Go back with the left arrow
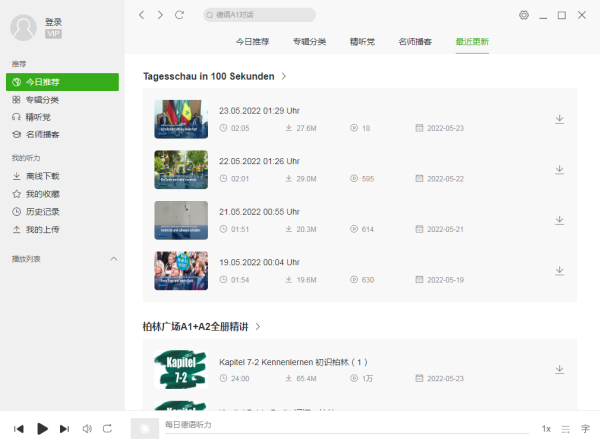600x446 pixels. (142, 15)
